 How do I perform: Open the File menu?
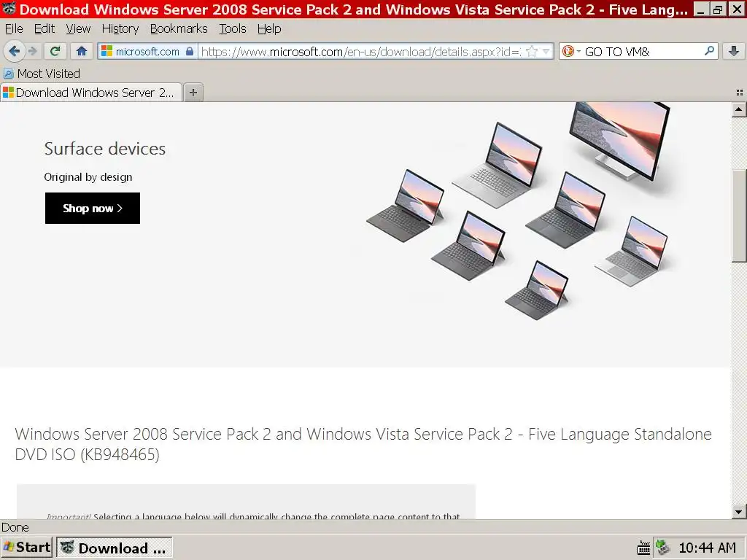(14, 28)
